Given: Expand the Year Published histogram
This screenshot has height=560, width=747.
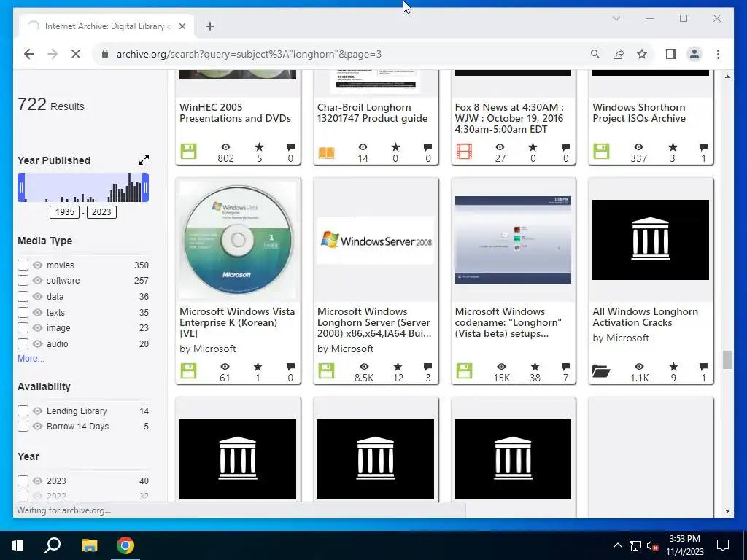Looking at the screenshot, I should coord(144,160).
